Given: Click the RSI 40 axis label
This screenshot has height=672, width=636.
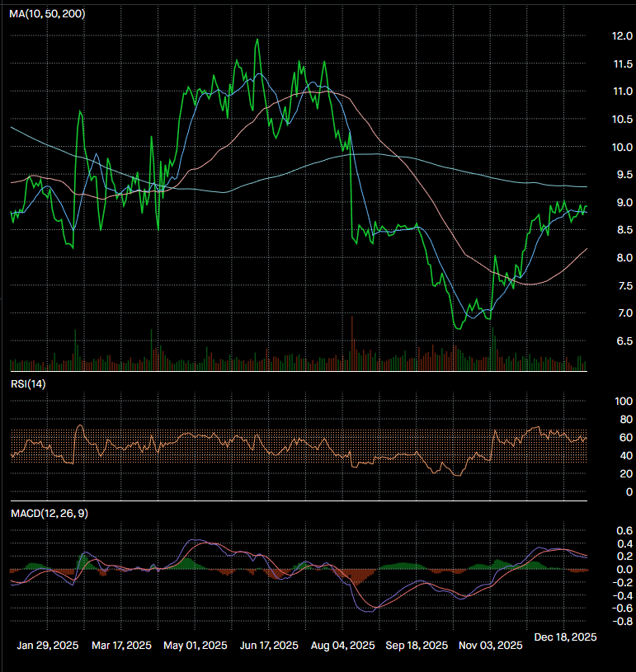Looking at the screenshot, I should [x=626, y=456].
